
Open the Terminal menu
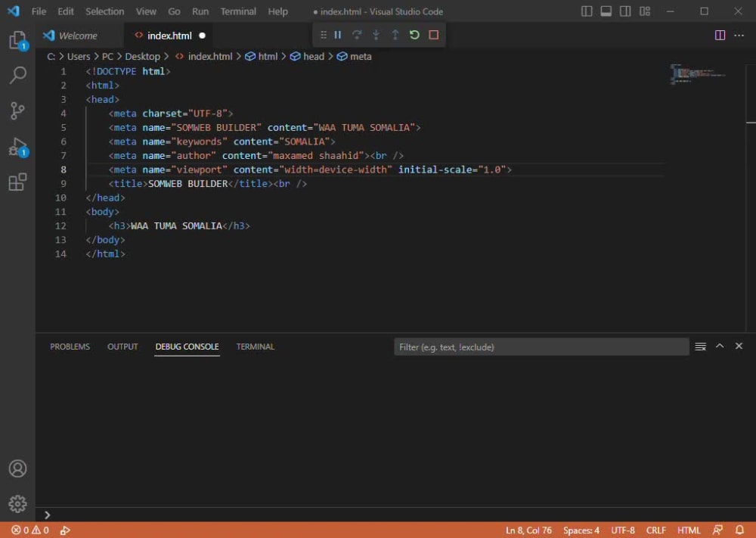(237, 11)
